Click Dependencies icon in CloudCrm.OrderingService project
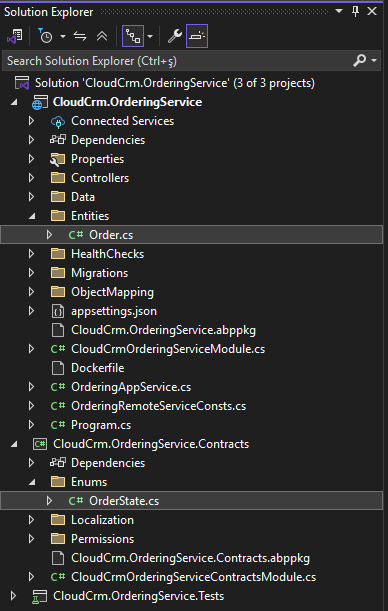 point(58,140)
